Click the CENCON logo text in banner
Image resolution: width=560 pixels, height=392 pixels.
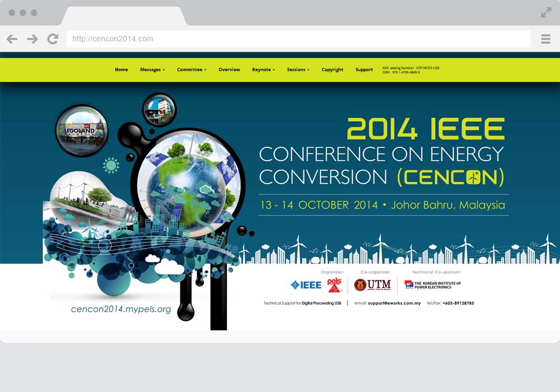(x=451, y=177)
